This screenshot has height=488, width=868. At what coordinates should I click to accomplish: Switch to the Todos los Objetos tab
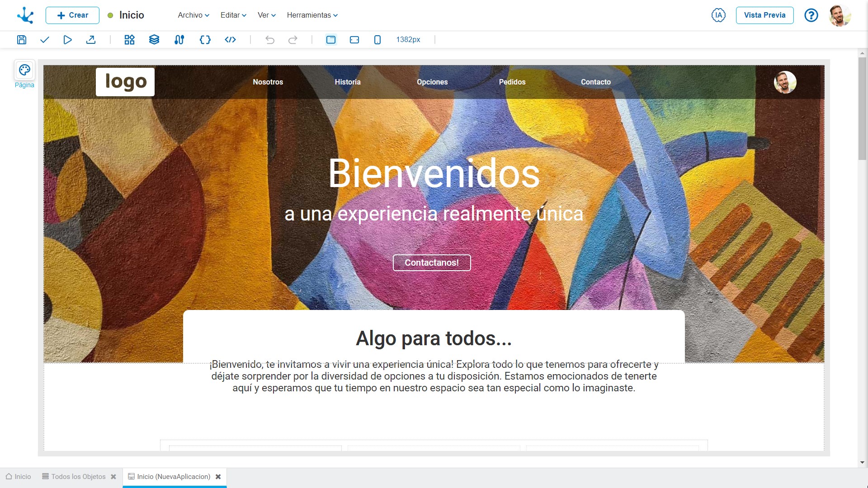[x=77, y=477]
